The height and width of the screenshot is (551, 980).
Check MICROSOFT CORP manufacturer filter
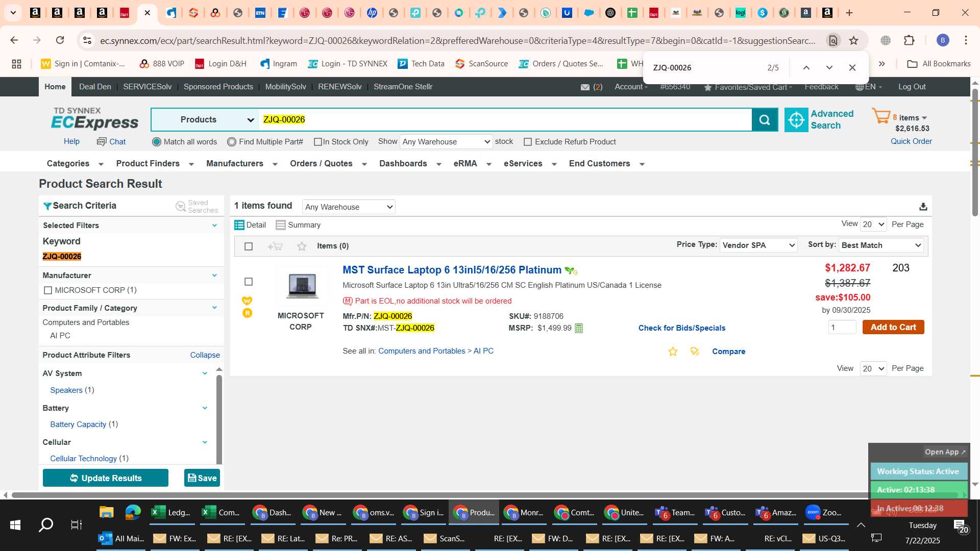pos(48,290)
